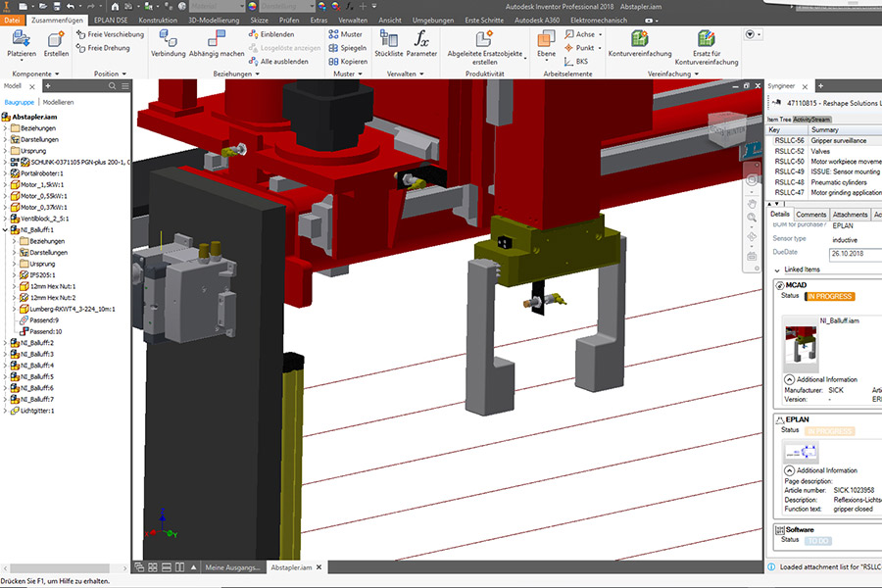This screenshot has height=588, width=882.
Task: Click the Baugruppe browser link
Action: pyautogui.click(x=20, y=102)
